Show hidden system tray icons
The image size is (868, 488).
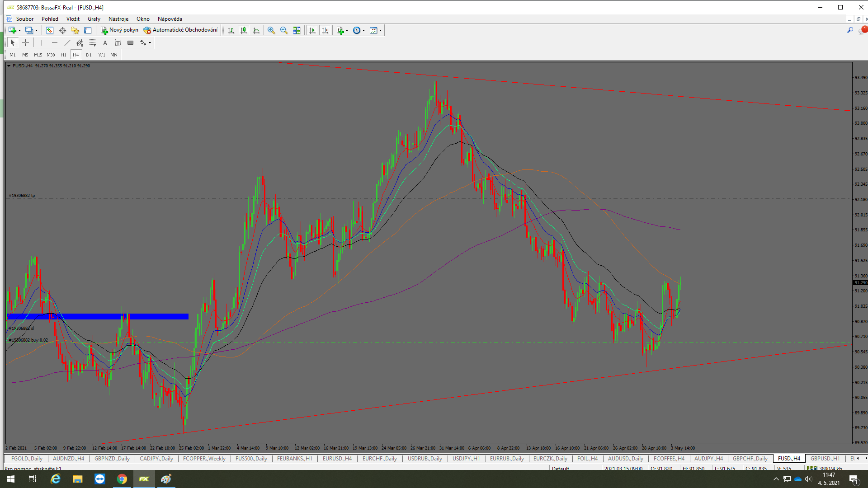(x=776, y=479)
